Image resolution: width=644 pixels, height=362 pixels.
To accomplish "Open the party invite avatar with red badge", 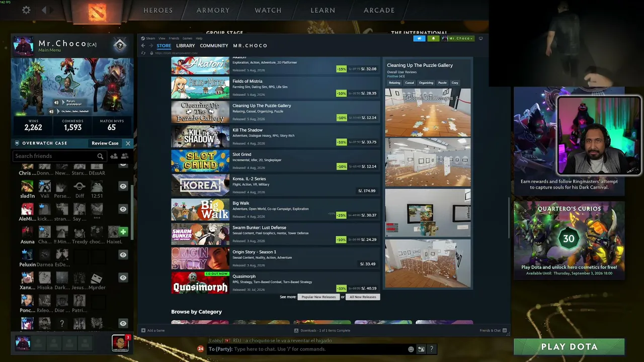I will coord(120,343).
